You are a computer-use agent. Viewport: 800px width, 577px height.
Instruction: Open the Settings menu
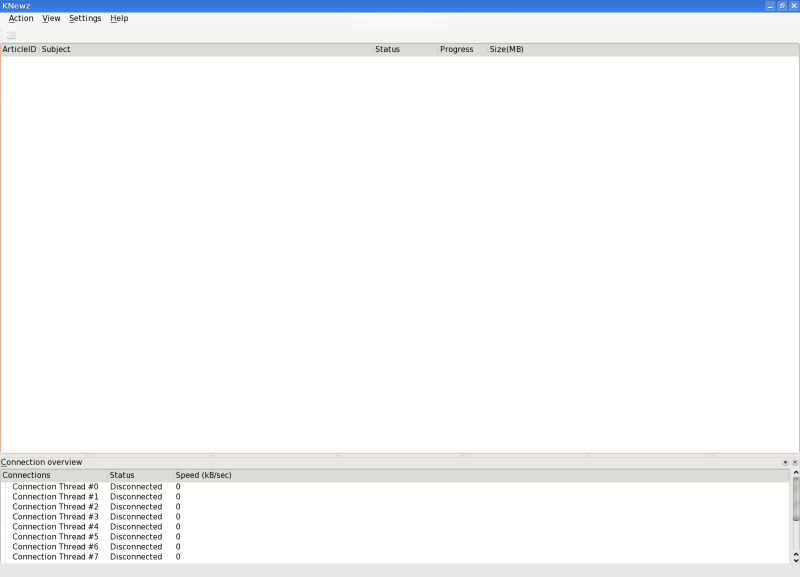(x=85, y=18)
